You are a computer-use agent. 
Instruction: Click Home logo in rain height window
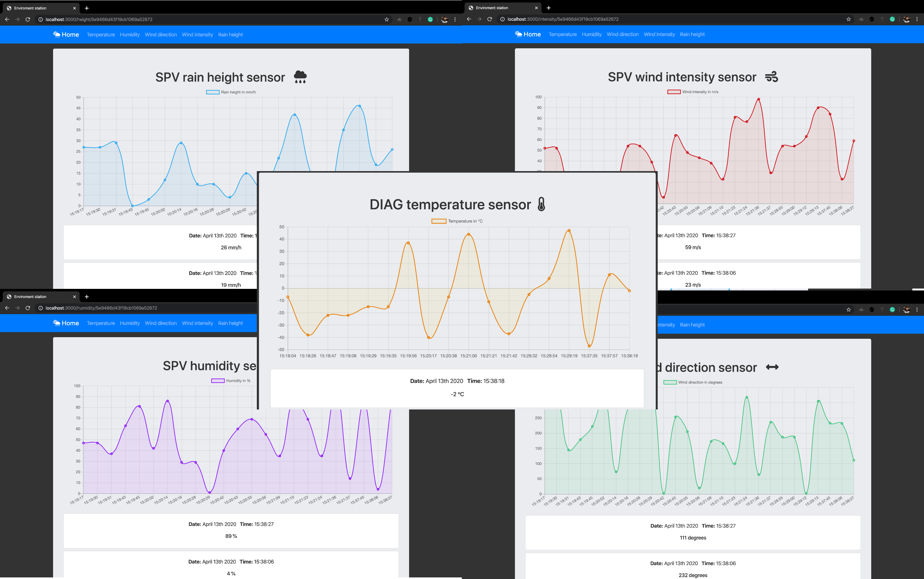click(x=66, y=34)
